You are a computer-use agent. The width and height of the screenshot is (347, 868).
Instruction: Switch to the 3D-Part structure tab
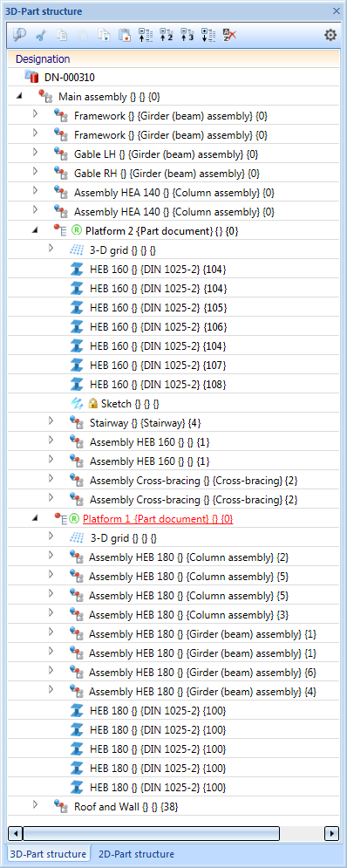click(x=48, y=854)
